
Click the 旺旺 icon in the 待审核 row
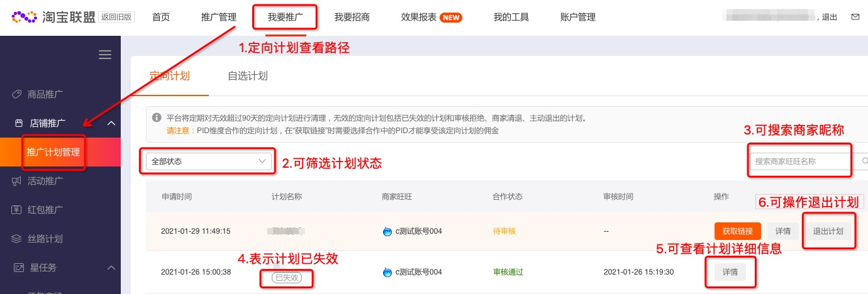(387, 231)
